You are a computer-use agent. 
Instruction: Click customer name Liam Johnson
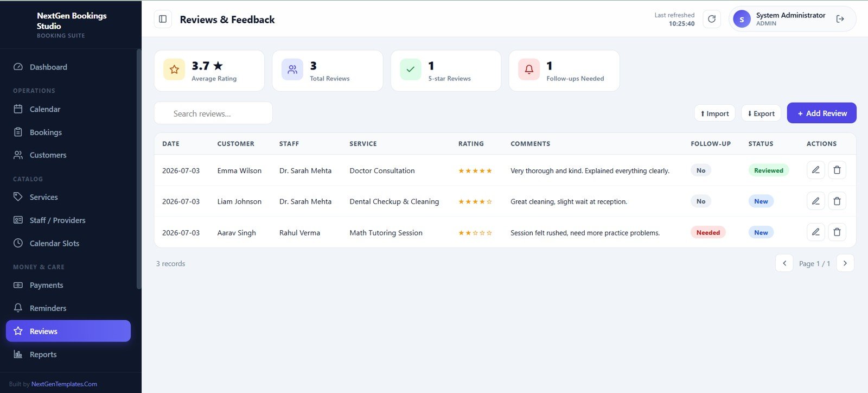[239, 201]
